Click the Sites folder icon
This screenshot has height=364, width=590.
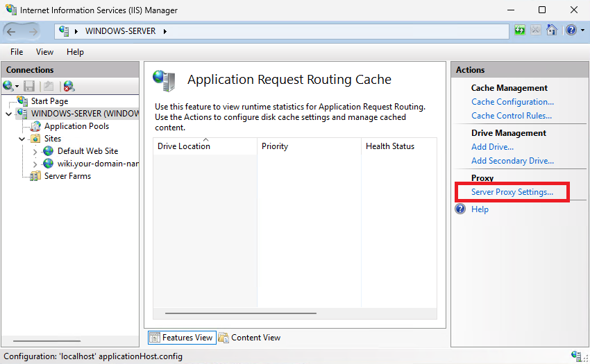point(35,139)
